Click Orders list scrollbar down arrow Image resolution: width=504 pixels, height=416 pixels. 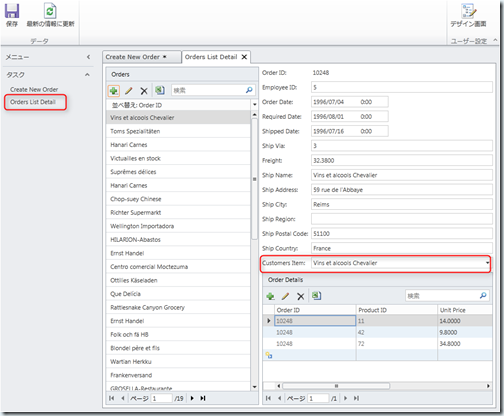pyautogui.click(x=255, y=387)
